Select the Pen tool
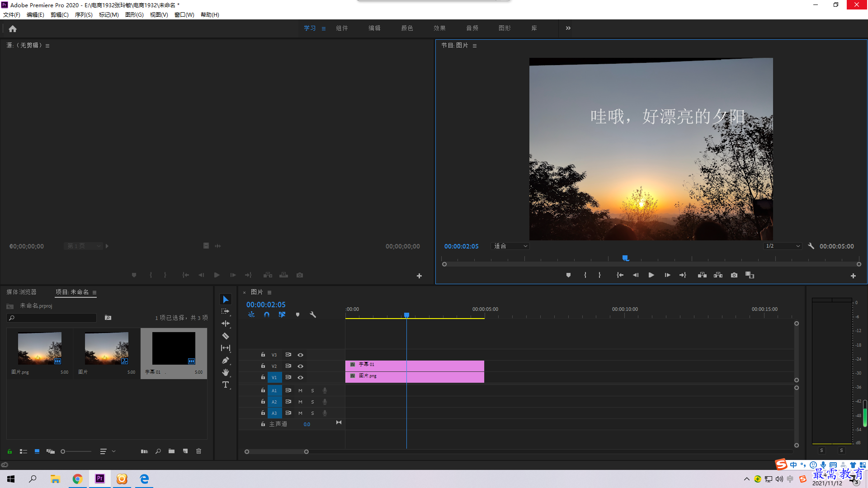Image resolution: width=868 pixels, height=488 pixels. [x=226, y=360]
